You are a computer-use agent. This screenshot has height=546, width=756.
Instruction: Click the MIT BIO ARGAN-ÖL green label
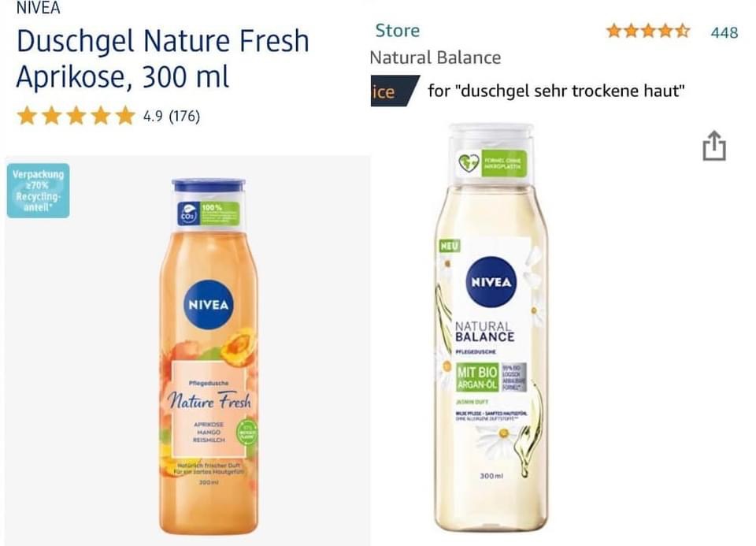(477, 377)
